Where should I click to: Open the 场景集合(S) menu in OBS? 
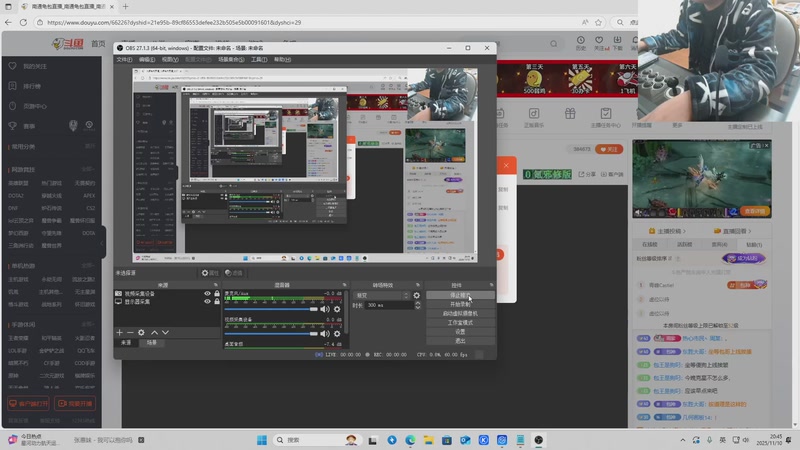231,60
